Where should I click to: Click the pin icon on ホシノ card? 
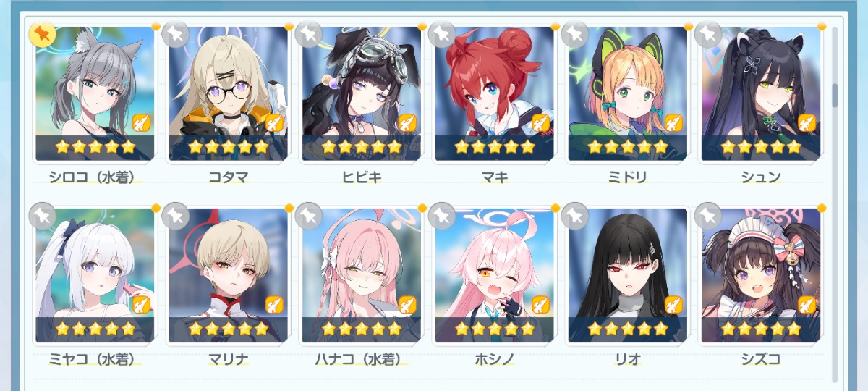441,216
